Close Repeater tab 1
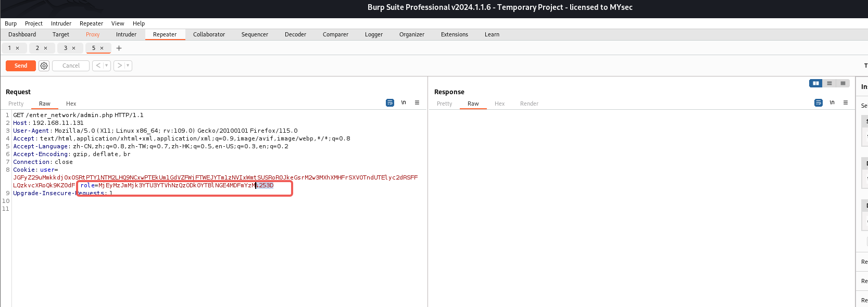The height and width of the screenshot is (307, 868). point(17,48)
